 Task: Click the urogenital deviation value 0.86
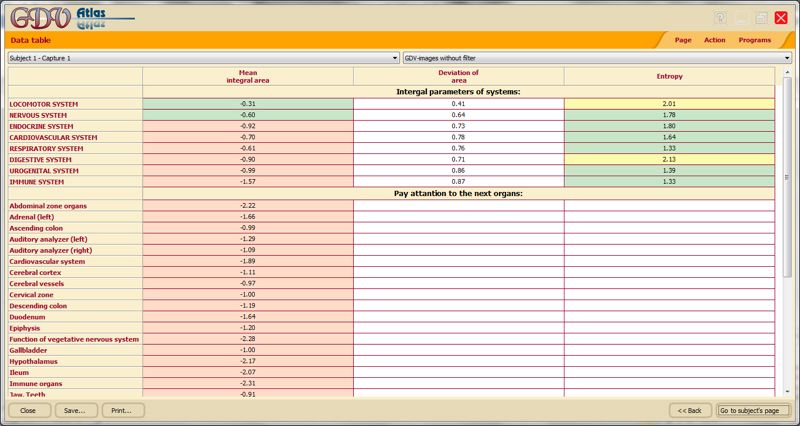point(459,171)
